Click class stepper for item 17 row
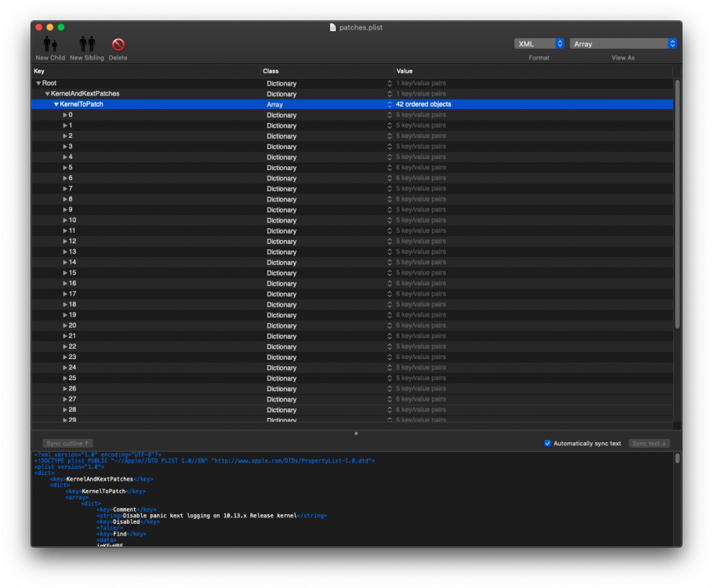The image size is (713, 588). pos(389,294)
